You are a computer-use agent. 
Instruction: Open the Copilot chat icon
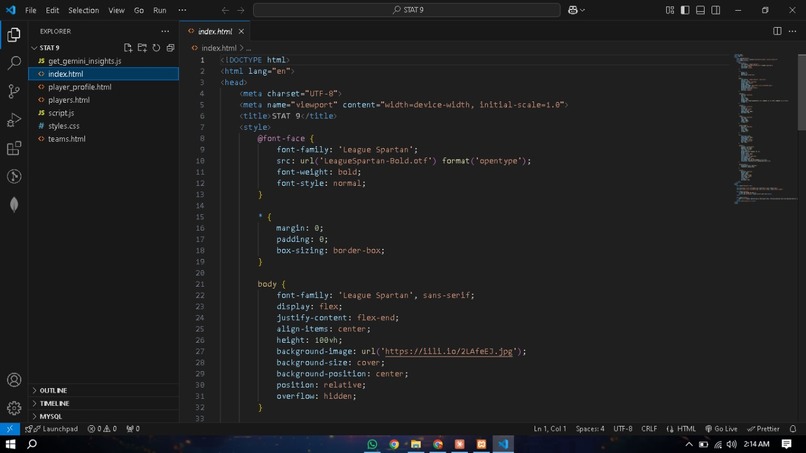573,10
